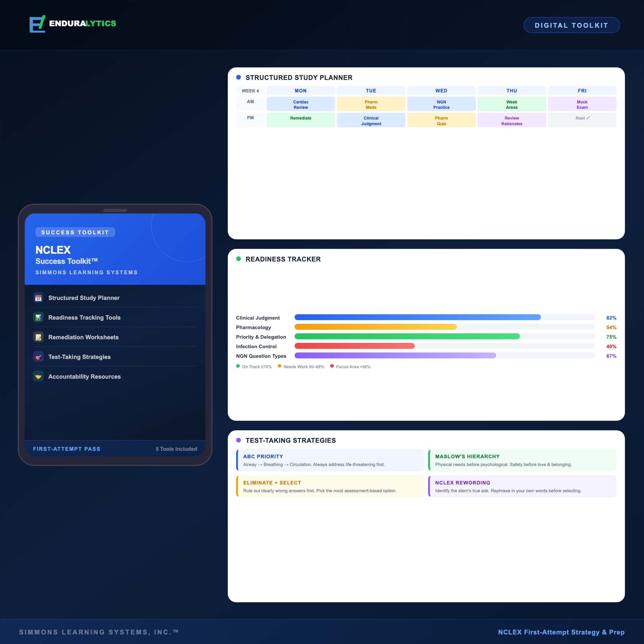Select the MON column header

(301, 91)
